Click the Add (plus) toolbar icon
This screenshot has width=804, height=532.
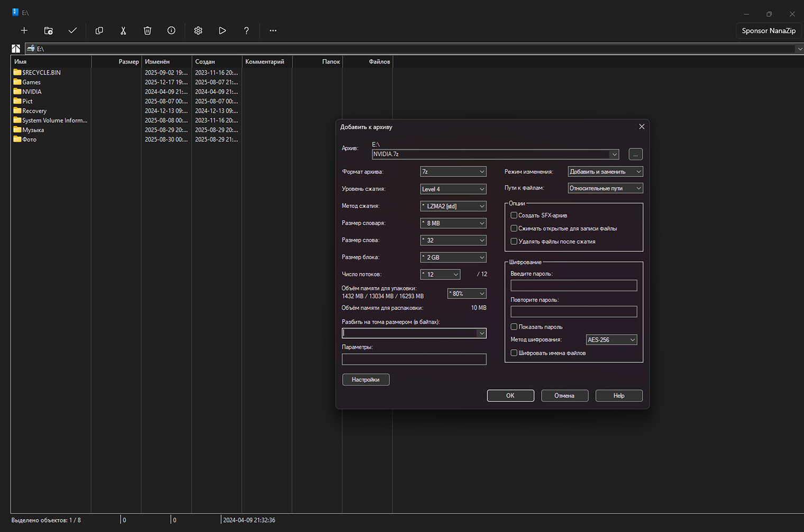(x=24, y=31)
